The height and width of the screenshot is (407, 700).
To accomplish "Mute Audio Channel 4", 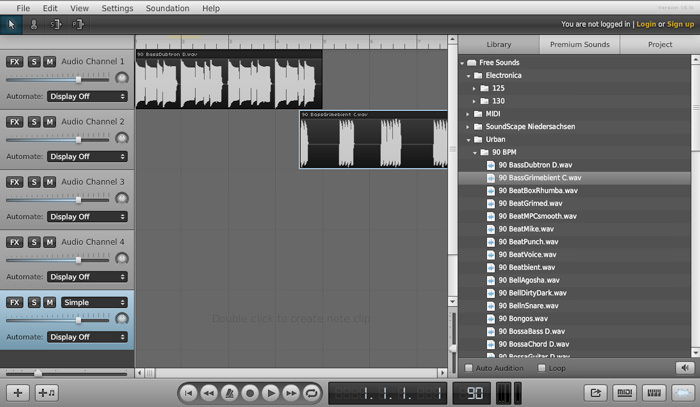I will (50, 242).
